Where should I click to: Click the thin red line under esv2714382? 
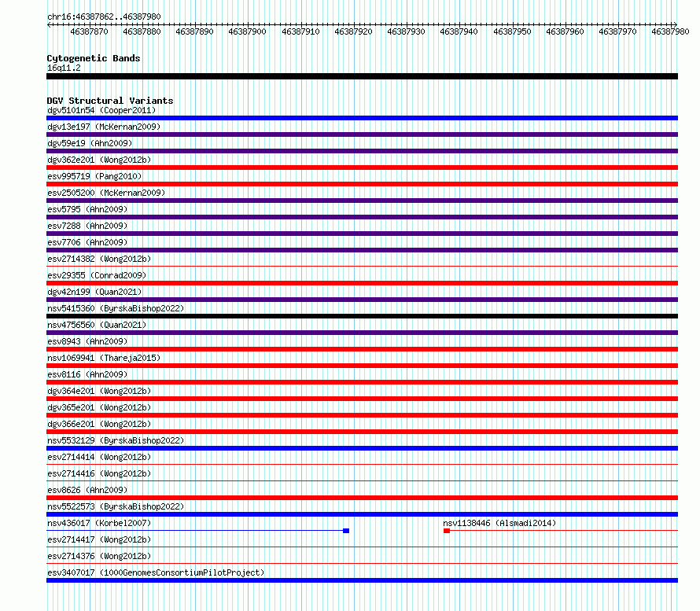(362, 267)
